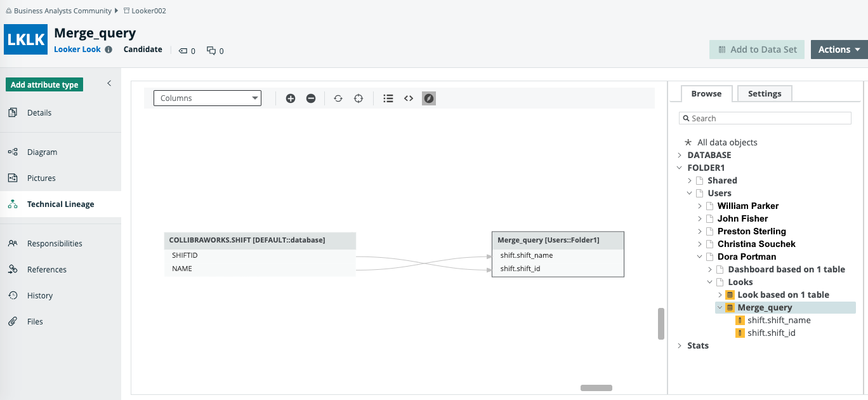
Task: Select shift.shift_name in the browse tree
Action: [779, 320]
